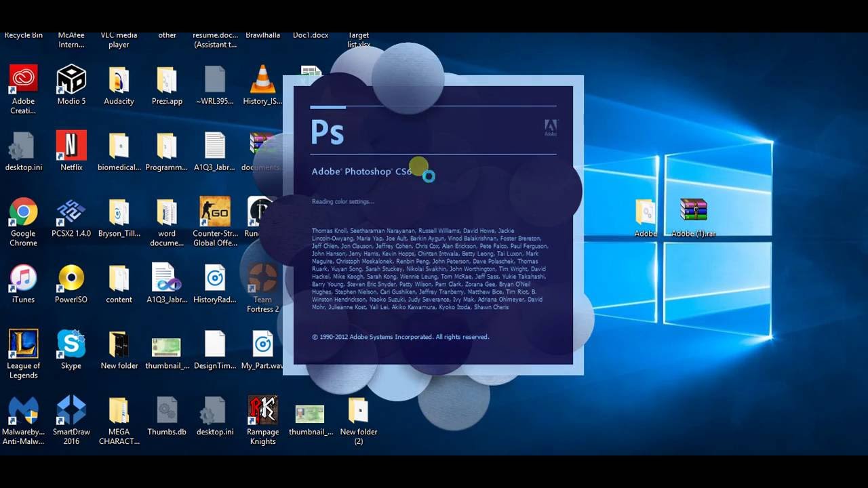
Task: Click the Adobe Systems copyright line
Action: 400,337
